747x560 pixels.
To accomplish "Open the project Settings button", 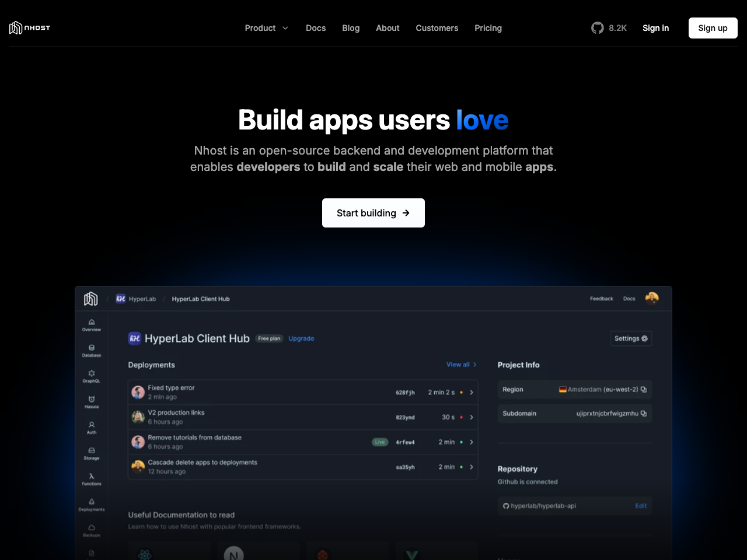I will click(631, 338).
